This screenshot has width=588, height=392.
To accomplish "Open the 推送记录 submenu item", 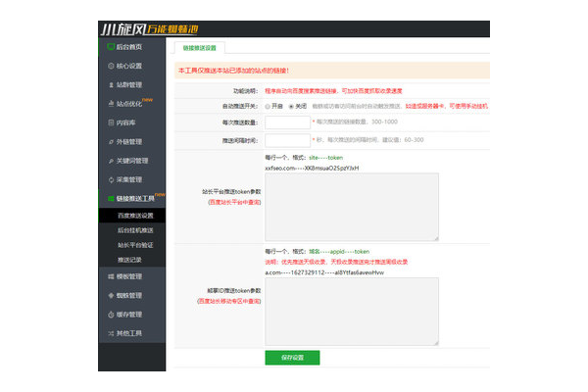I will click(129, 261).
